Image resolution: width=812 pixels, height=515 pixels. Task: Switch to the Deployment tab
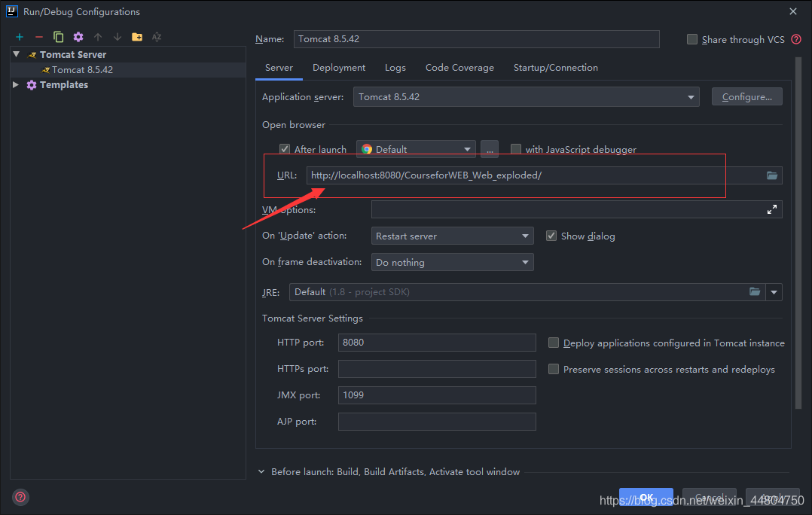339,68
